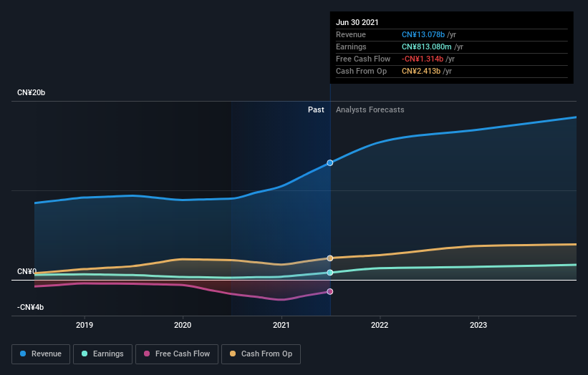The width and height of the screenshot is (588, 375).
Task: Click the Earnings row label in tooltip
Action: [x=351, y=47]
